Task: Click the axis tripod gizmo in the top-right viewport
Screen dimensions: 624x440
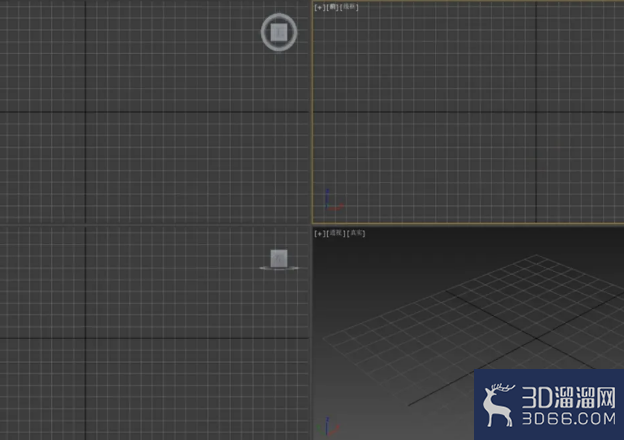Action: pyautogui.click(x=333, y=200)
